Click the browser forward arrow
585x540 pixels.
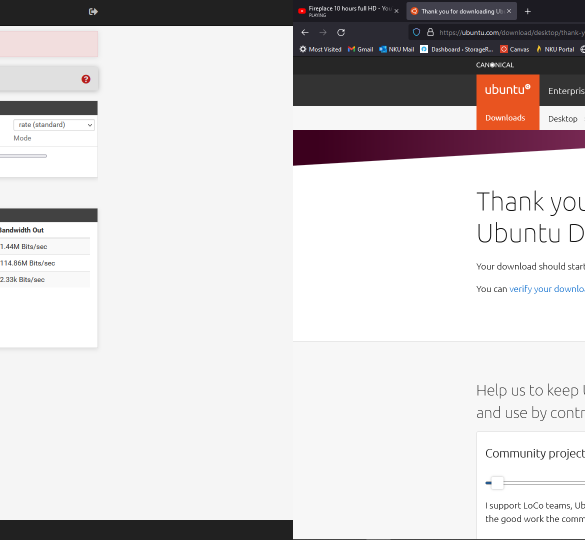(x=323, y=32)
